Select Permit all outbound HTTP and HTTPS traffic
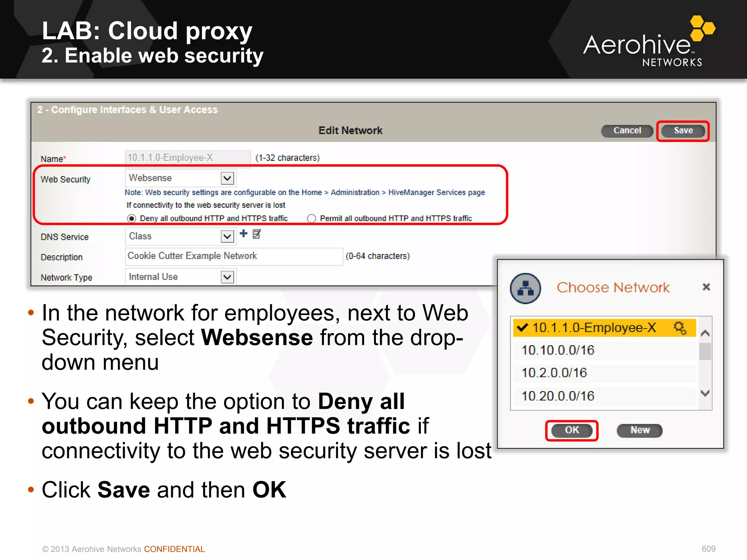Viewport: 747px width, 560px height. (311, 218)
